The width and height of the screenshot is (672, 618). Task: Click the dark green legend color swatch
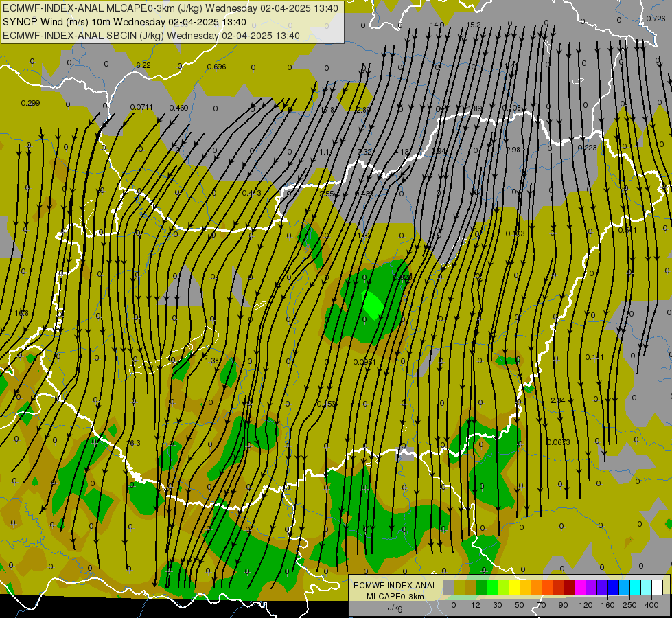click(x=482, y=587)
